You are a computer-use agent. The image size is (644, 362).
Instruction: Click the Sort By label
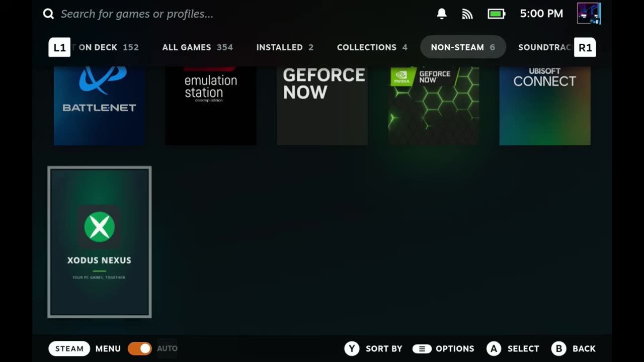pos(384,348)
